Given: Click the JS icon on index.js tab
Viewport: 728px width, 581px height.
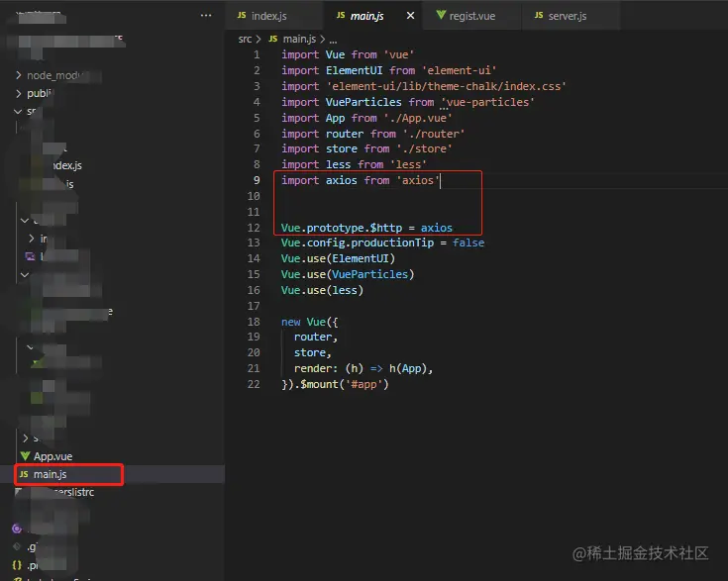Looking at the screenshot, I should [x=242, y=15].
